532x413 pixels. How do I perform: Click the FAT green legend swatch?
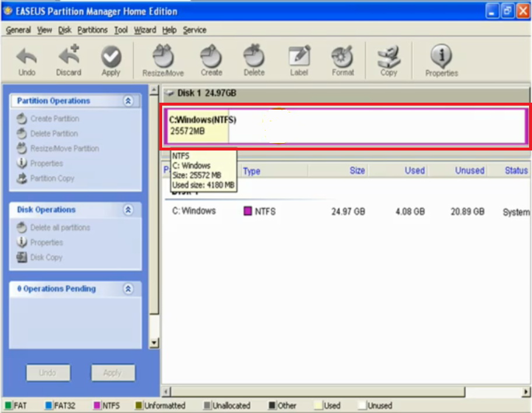pos(9,405)
